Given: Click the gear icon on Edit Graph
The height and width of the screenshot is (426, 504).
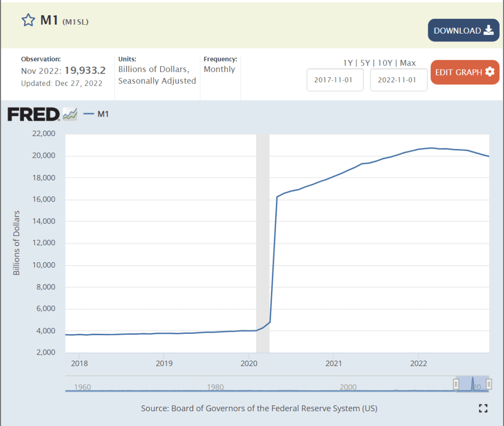Looking at the screenshot, I should coord(489,72).
